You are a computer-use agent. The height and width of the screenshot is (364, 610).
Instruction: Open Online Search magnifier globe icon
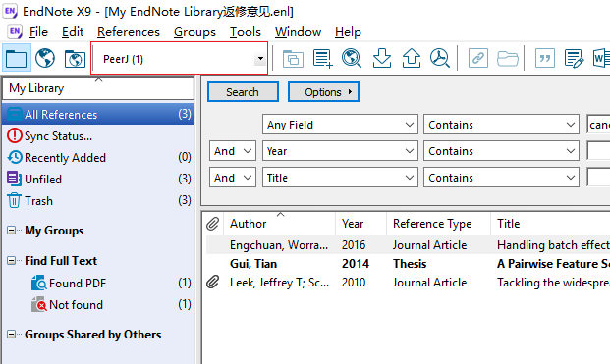352,58
